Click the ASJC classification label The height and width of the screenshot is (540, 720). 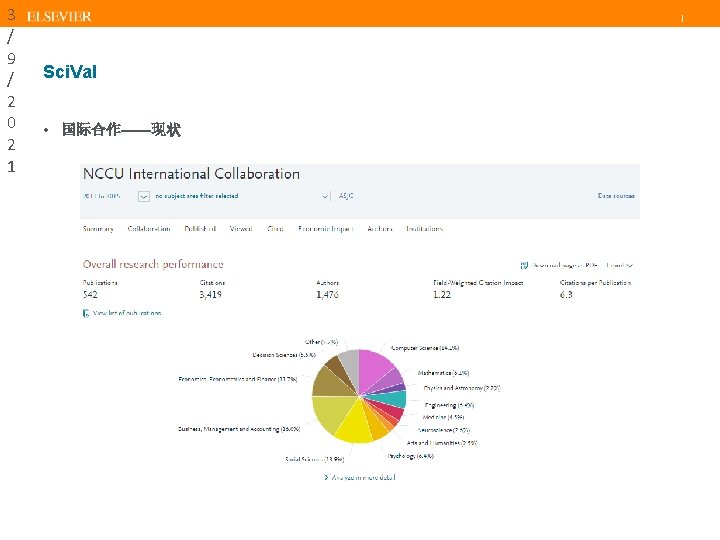click(x=346, y=196)
